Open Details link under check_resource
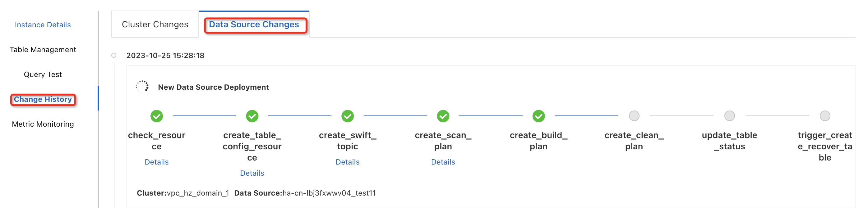868x208 pixels. coord(156,162)
